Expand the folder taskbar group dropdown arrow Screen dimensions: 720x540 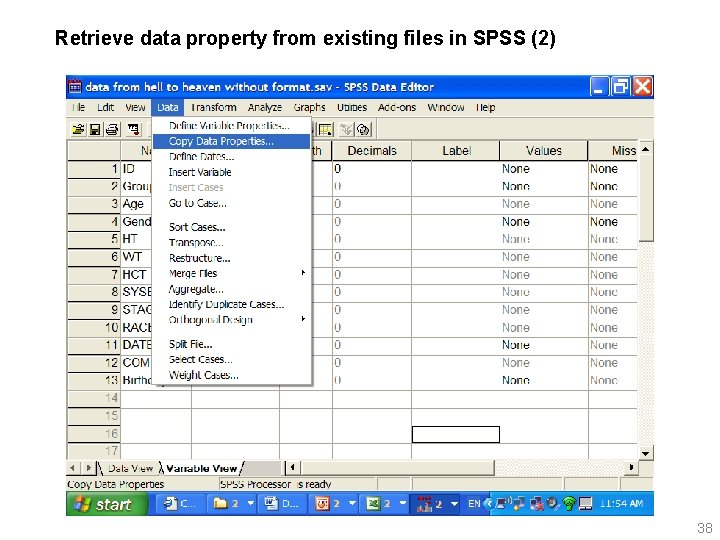tap(251, 504)
